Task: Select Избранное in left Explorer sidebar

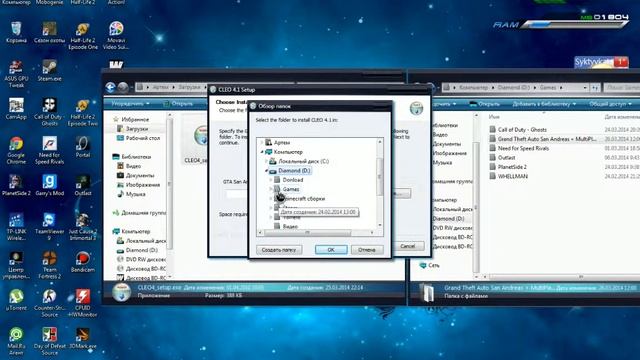Action: [135, 119]
